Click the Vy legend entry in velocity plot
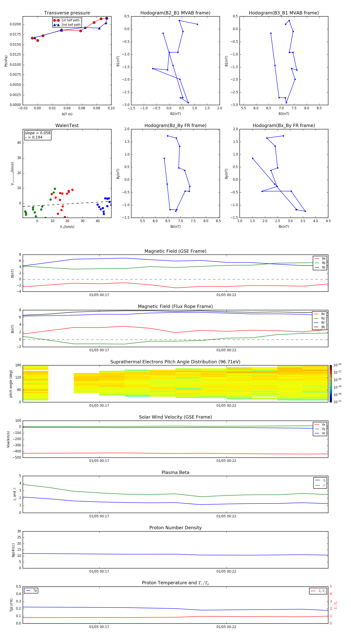Screen dimensions: 351x644 pos(320,429)
